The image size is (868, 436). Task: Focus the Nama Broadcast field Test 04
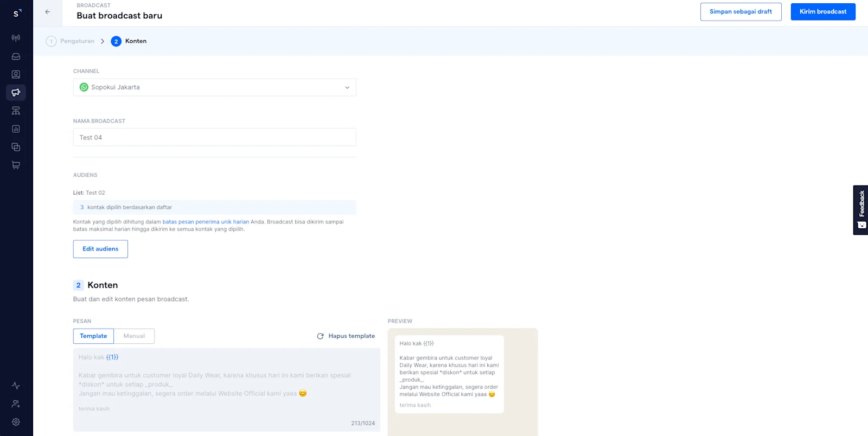(x=215, y=137)
